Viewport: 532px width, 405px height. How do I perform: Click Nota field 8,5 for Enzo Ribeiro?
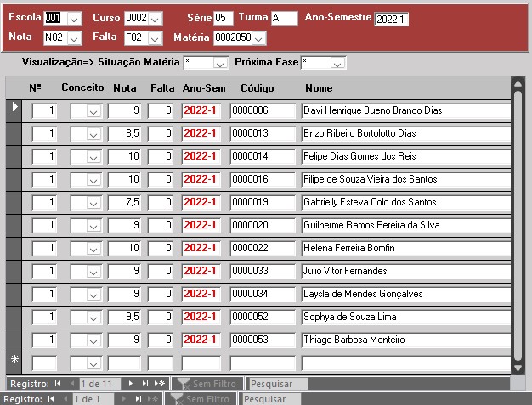click(x=124, y=134)
